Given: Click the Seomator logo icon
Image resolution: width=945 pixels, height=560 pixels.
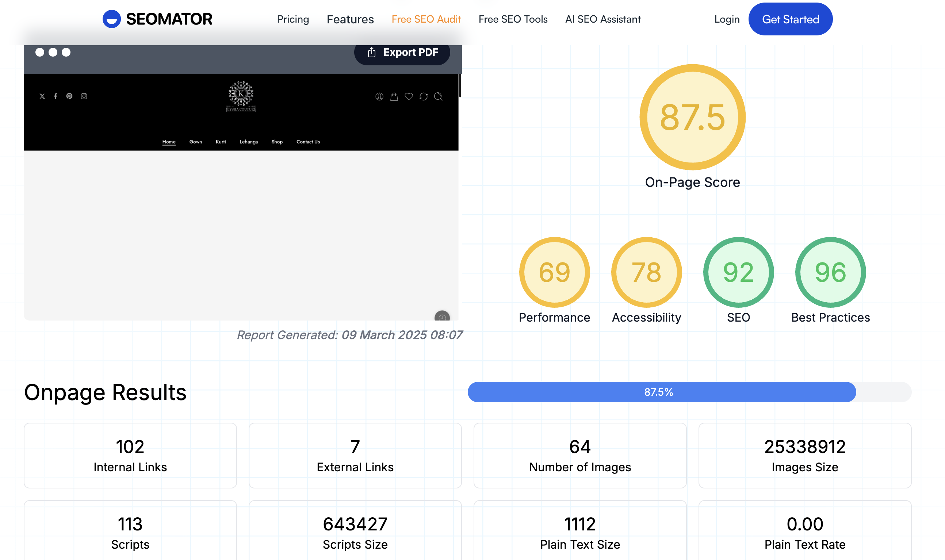Looking at the screenshot, I should click(x=111, y=19).
